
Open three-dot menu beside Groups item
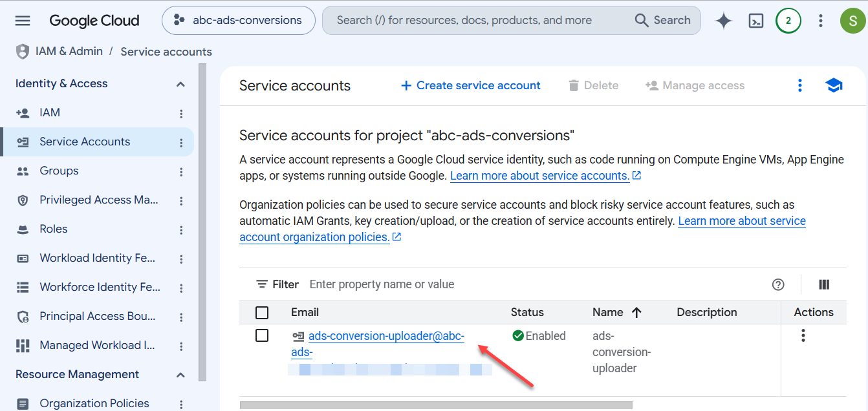181,172
